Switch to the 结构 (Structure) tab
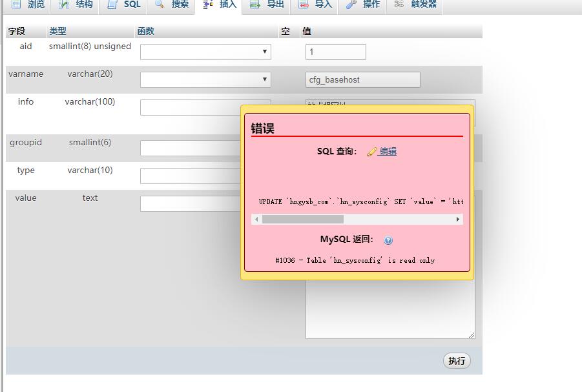This screenshot has width=582, height=392. 74,5
